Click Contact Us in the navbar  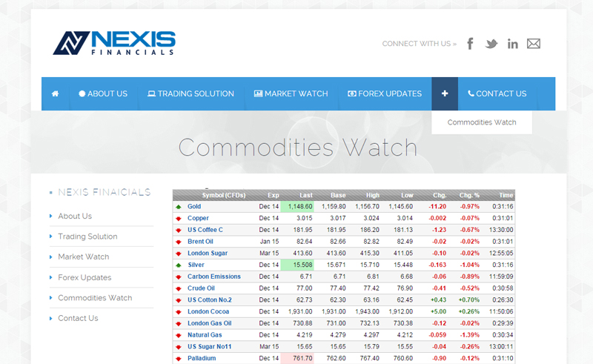tap(497, 94)
